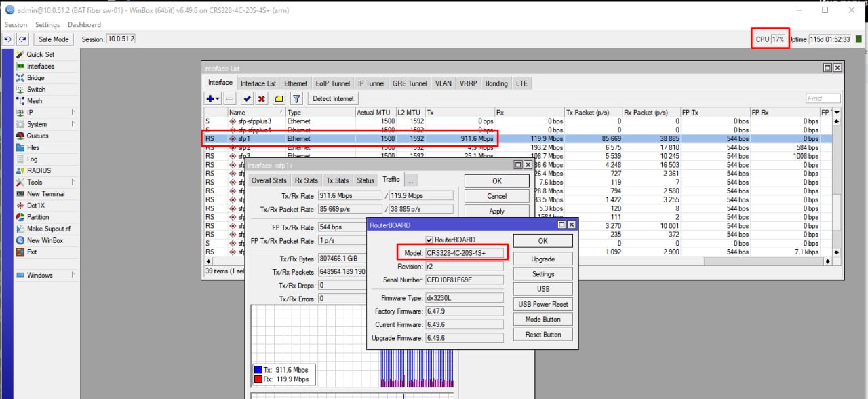Switch to the VLAN tab
The image size is (868, 399).
(x=443, y=83)
